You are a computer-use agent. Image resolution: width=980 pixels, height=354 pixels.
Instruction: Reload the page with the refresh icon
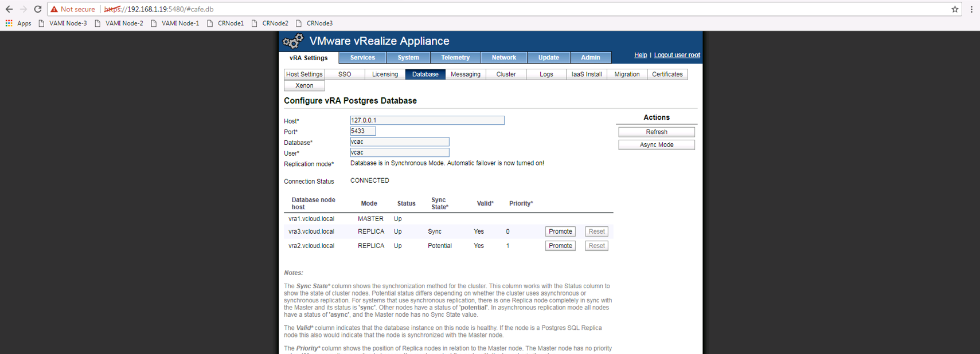(38, 9)
